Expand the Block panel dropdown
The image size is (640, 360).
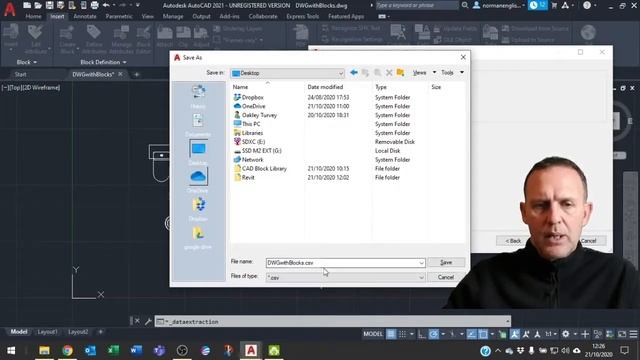(x=27, y=62)
